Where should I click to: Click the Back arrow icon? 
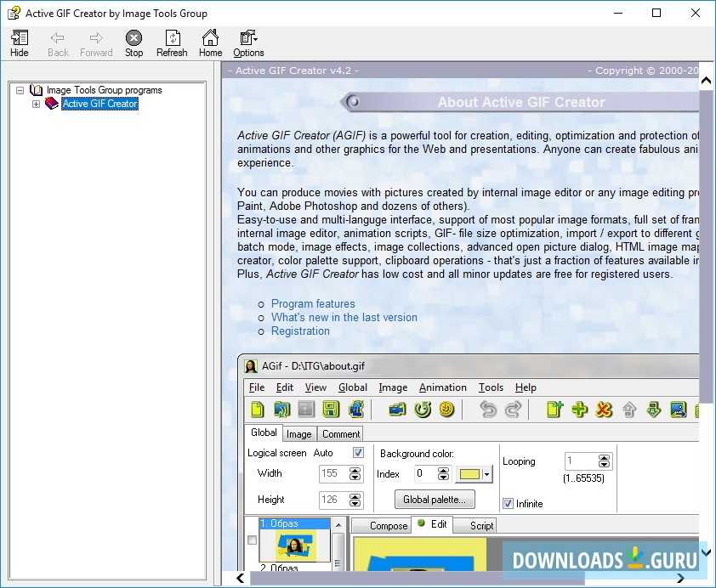58,38
